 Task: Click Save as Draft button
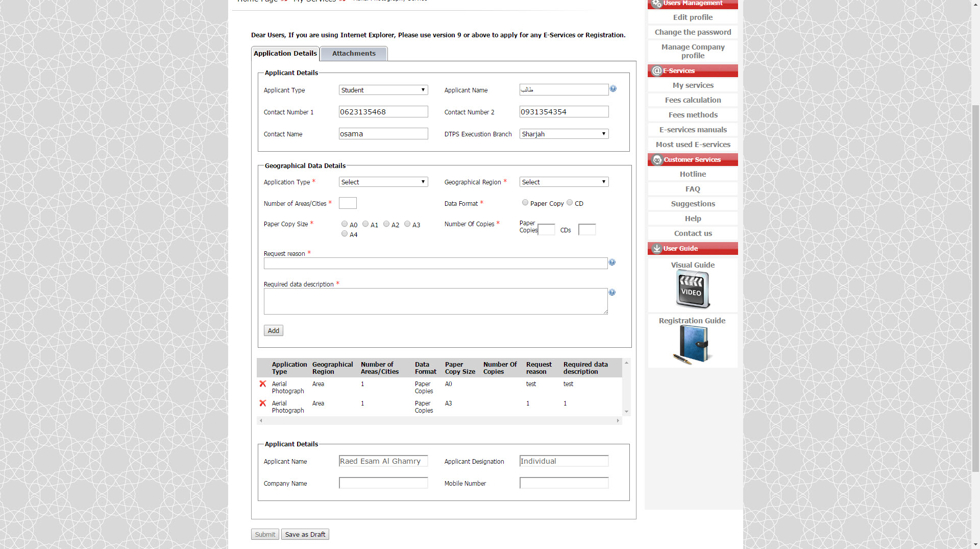point(305,535)
